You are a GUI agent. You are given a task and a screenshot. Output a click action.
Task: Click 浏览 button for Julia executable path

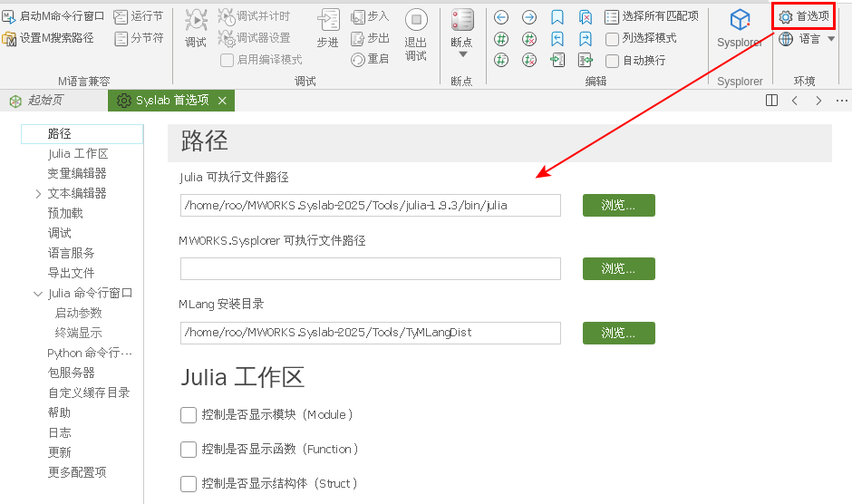pos(618,206)
